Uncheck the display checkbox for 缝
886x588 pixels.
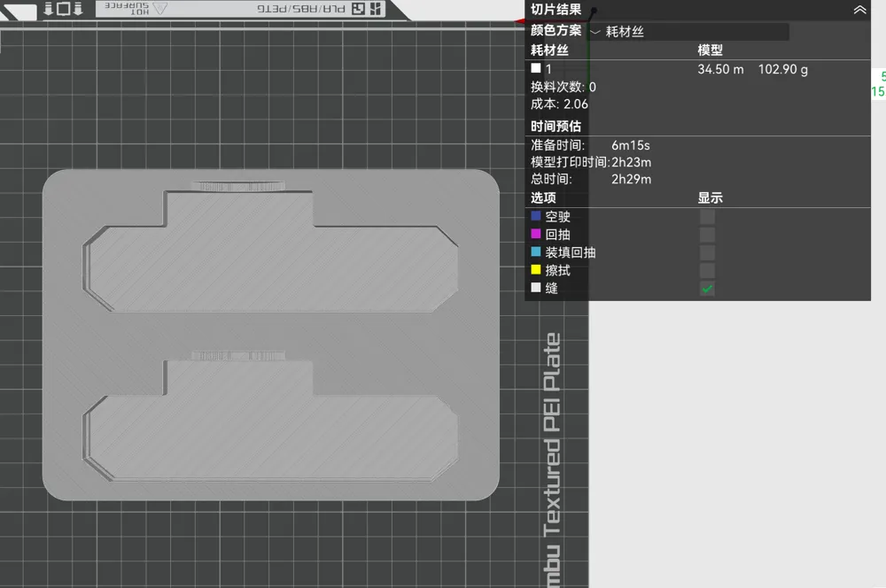pyautogui.click(x=707, y=289)
